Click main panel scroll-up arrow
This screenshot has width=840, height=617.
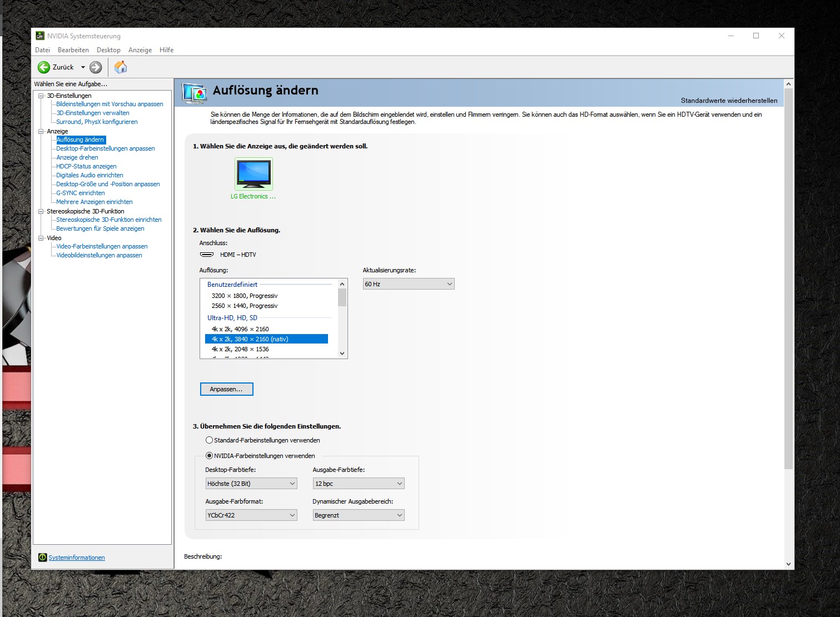tap(788, 84)
